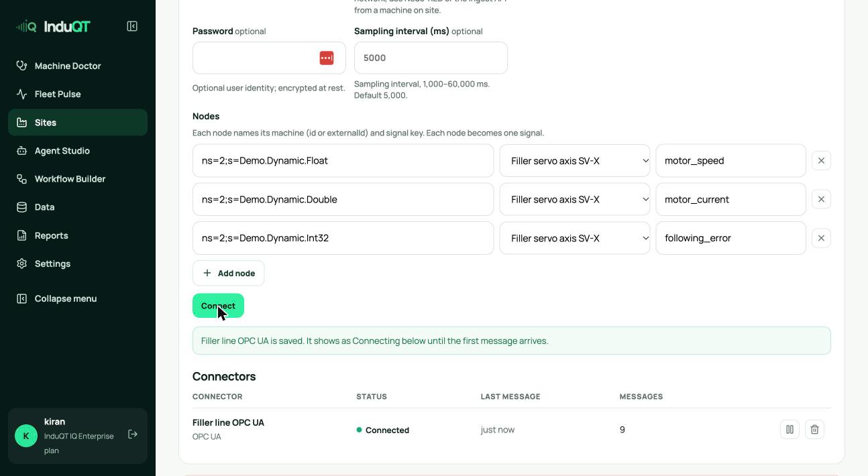This screenshot has width=868, height=476.
Task: Click the Settings gear icon
Action: [22, 263]
